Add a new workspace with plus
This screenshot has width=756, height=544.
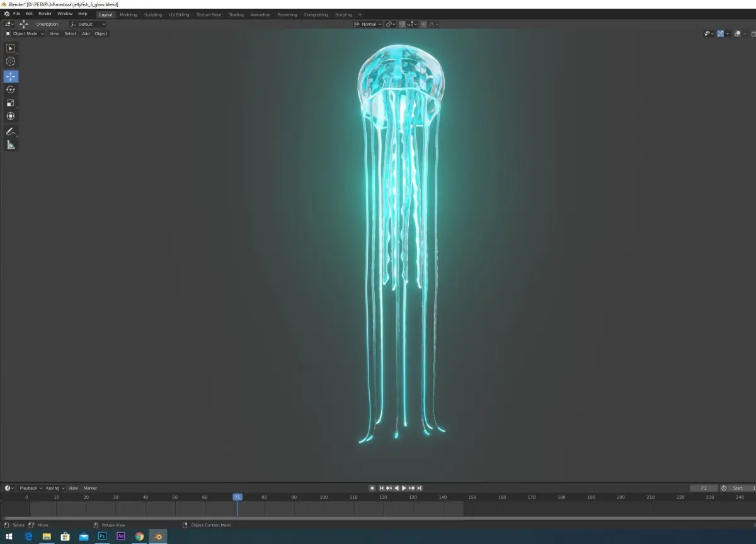(360, 14)
